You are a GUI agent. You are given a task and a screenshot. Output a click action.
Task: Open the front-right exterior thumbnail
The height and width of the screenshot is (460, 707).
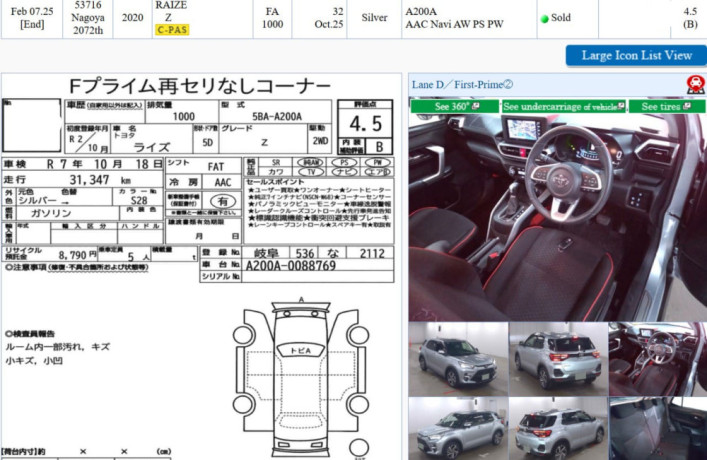tap(458, 359)
